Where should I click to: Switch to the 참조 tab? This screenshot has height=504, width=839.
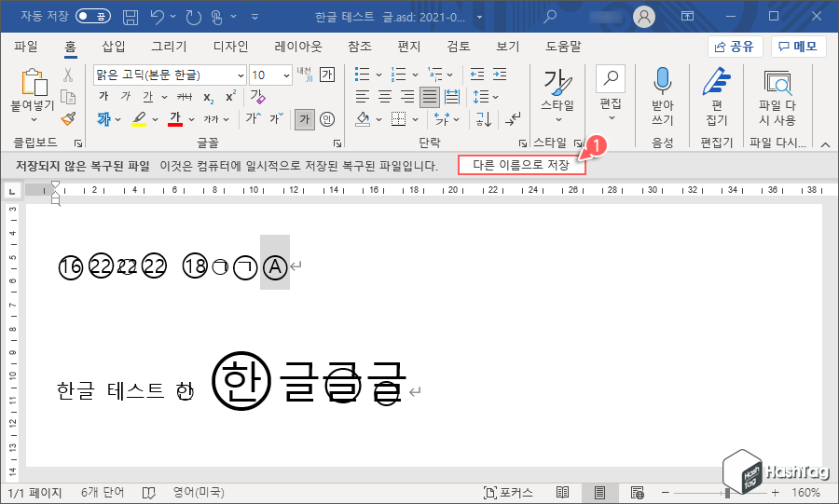coord(360,47)
